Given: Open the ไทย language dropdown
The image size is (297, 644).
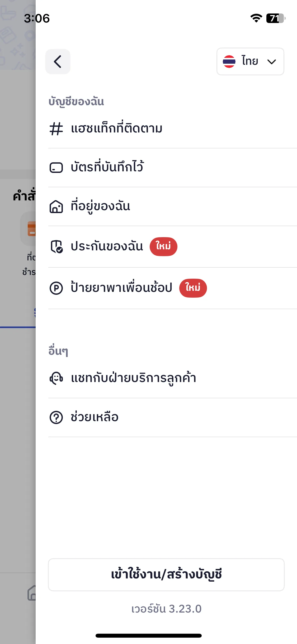Looking at the screenshot, I should tap(250, 61).
